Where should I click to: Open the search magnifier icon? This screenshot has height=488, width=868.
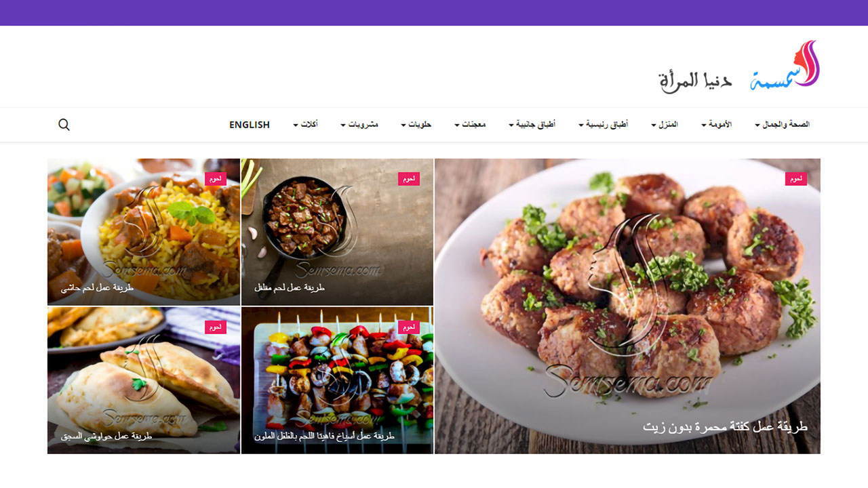64,125
